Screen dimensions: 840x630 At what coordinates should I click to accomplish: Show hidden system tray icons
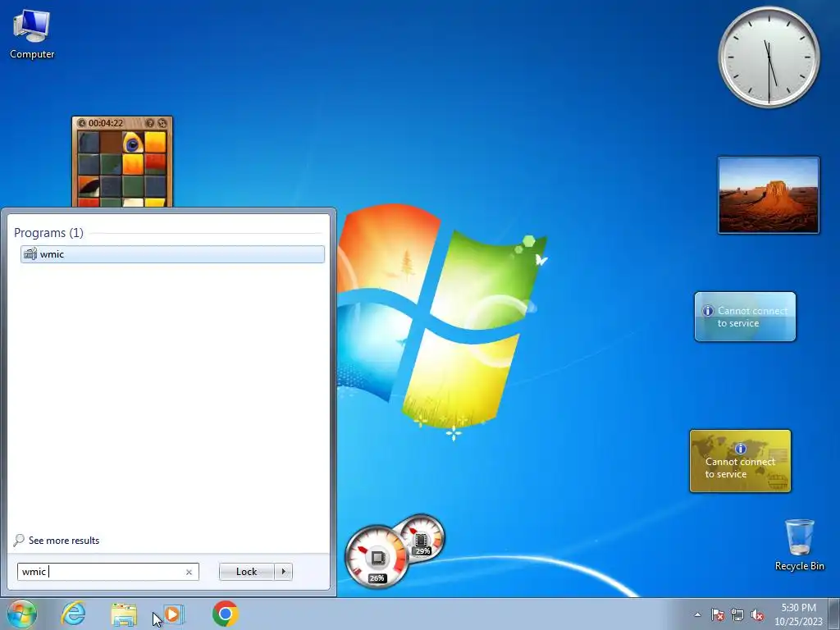[x=697, y=614]
